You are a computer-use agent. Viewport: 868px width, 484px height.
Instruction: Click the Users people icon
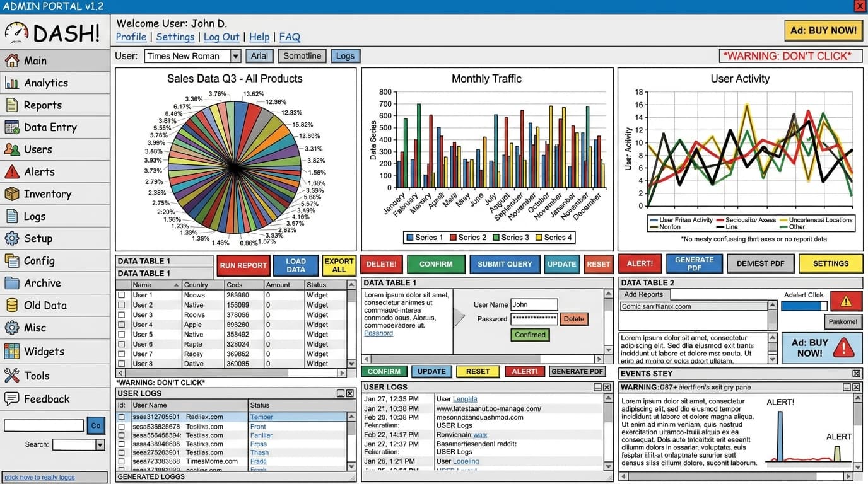(x=11, y=149)
